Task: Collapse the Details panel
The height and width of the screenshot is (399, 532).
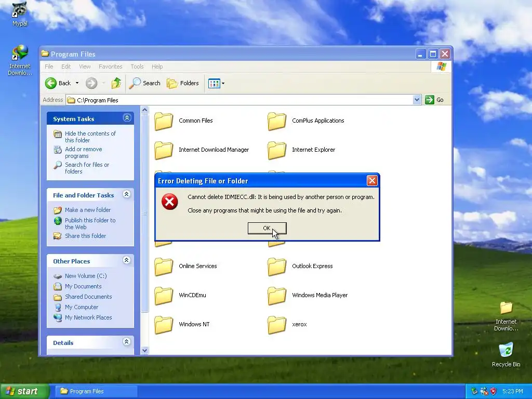Action: click(127, 342)
